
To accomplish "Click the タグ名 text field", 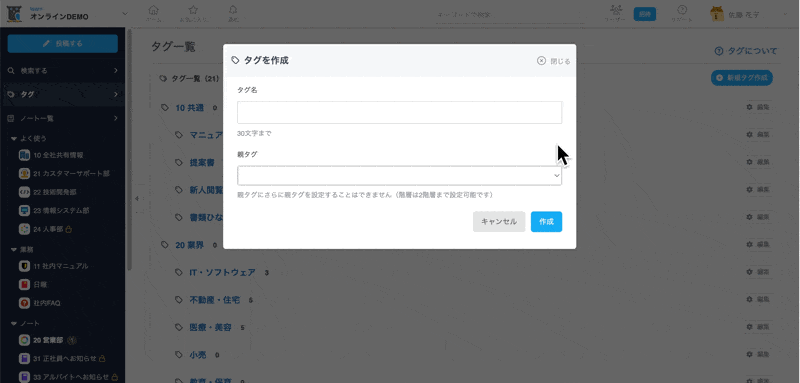I will [x=399, y=112].
